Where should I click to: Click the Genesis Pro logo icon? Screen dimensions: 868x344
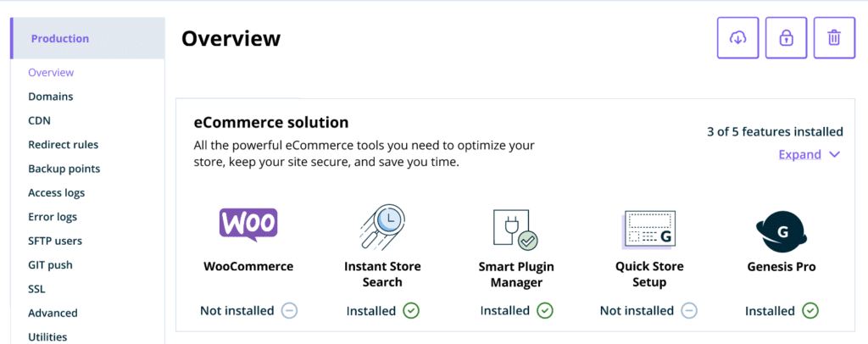[x=780, y=229]
